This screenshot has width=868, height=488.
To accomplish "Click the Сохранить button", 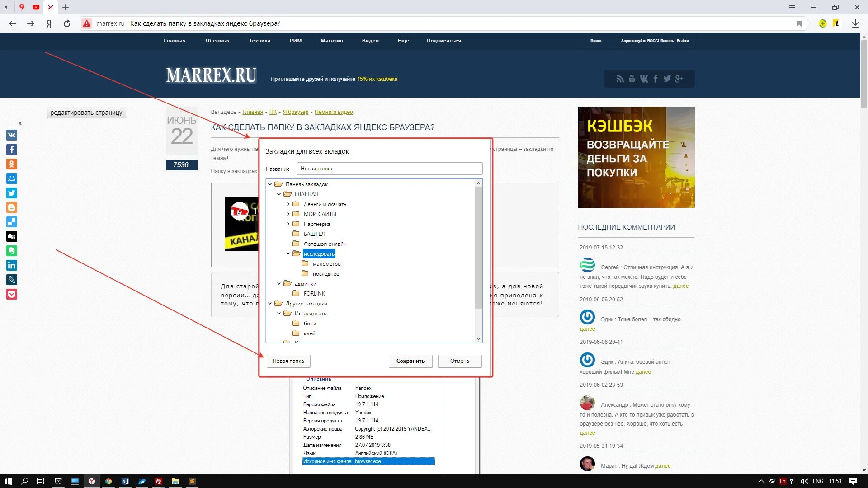I will (410, 361).
